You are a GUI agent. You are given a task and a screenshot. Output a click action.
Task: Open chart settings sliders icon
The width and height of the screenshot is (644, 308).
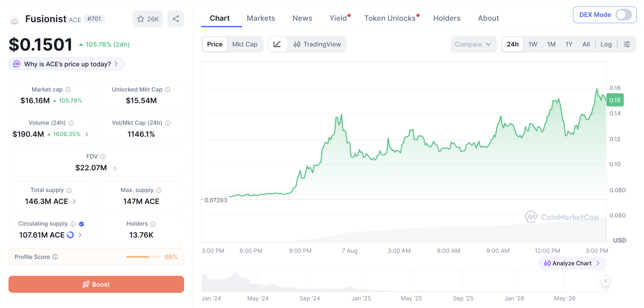point(627,44)
